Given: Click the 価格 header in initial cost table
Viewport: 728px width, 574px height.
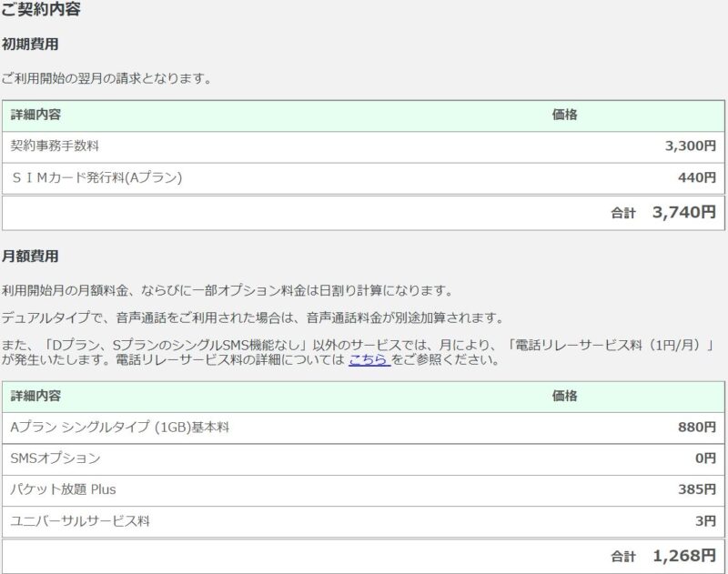Looking at the screenshot, I should coord(564,115).
